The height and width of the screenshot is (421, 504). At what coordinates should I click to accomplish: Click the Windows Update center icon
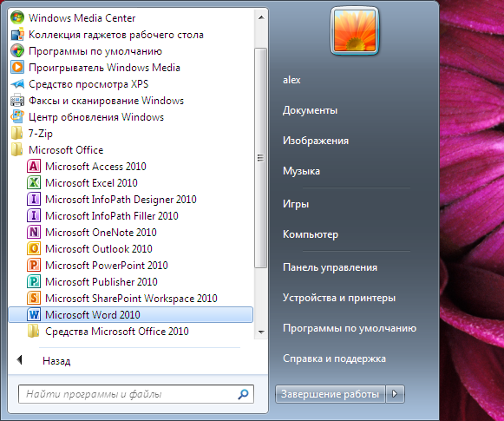tap(17, 116)
